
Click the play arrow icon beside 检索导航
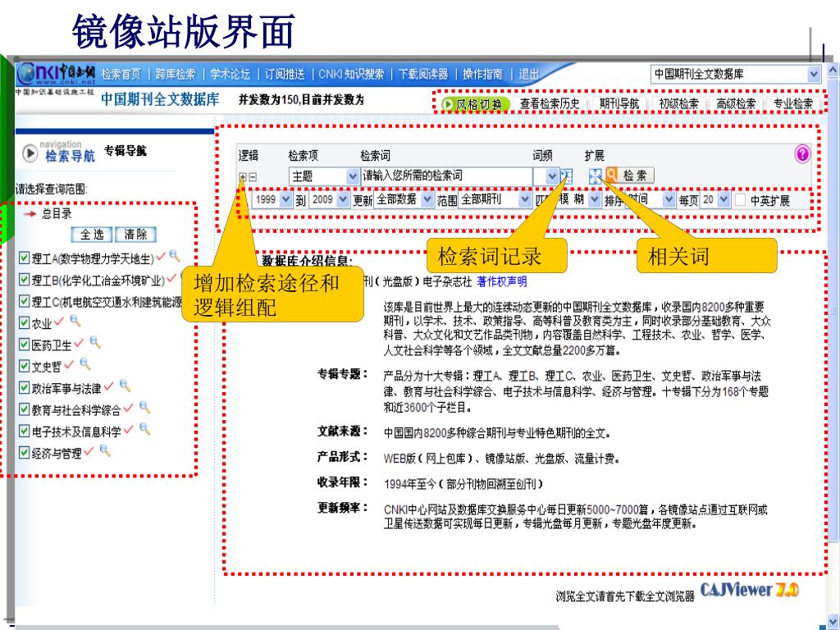[30, 153]
